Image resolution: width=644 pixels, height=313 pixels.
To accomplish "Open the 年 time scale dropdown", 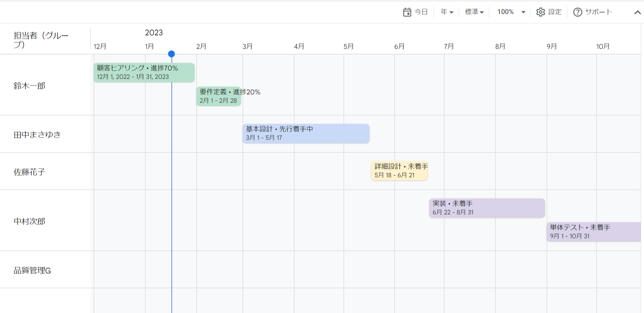I will (447, 12).
